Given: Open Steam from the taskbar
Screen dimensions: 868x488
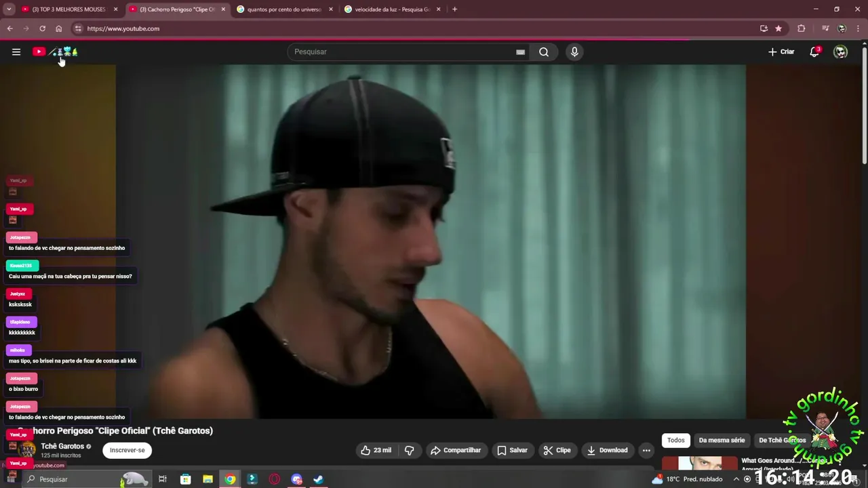Looking at the screenshot, I should 319,479.
